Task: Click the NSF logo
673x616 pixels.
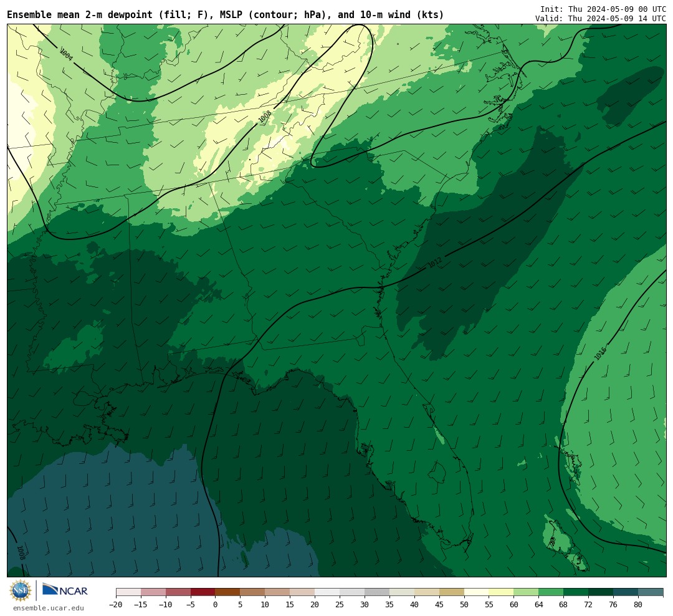Action: tap(21, 590)
